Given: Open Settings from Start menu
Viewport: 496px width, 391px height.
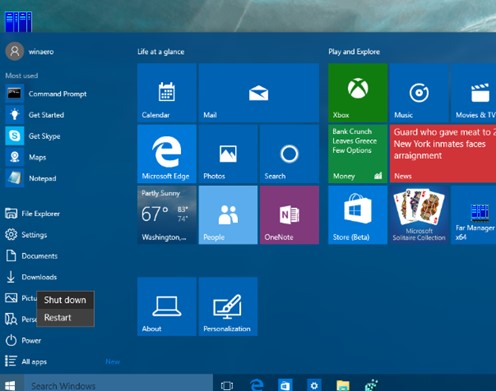Looking at the screenshot, I should pos(26,235).
